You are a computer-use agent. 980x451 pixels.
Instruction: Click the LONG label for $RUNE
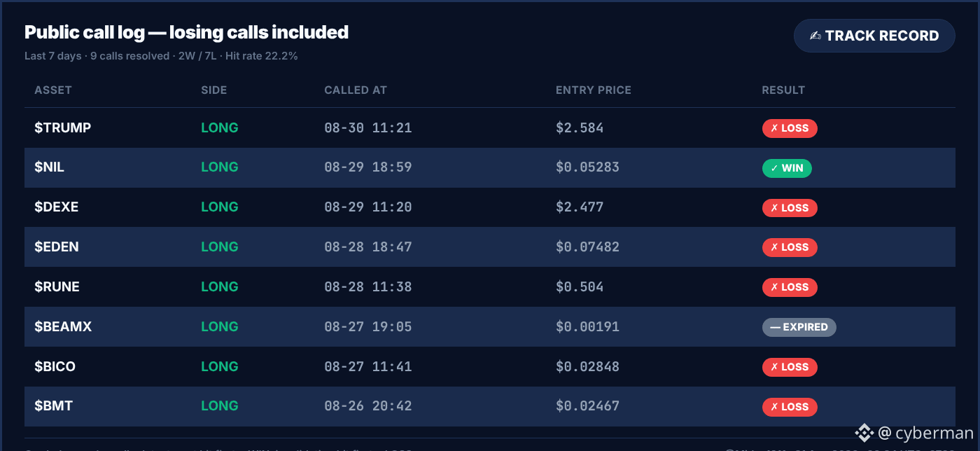220,286
